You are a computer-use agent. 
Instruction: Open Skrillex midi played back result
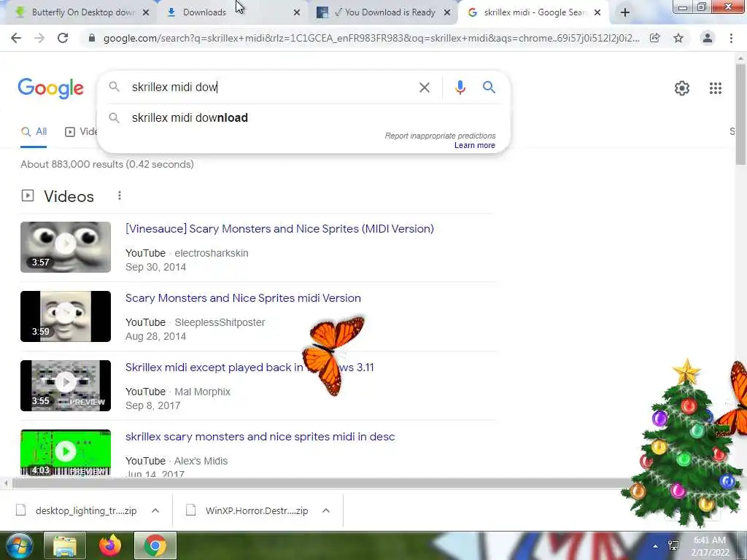(x=249, y=367)
